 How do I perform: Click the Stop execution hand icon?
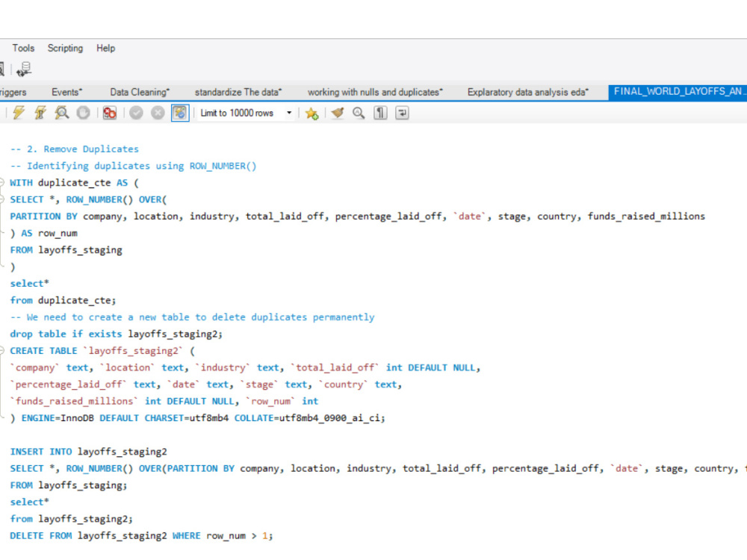[84, 113]
